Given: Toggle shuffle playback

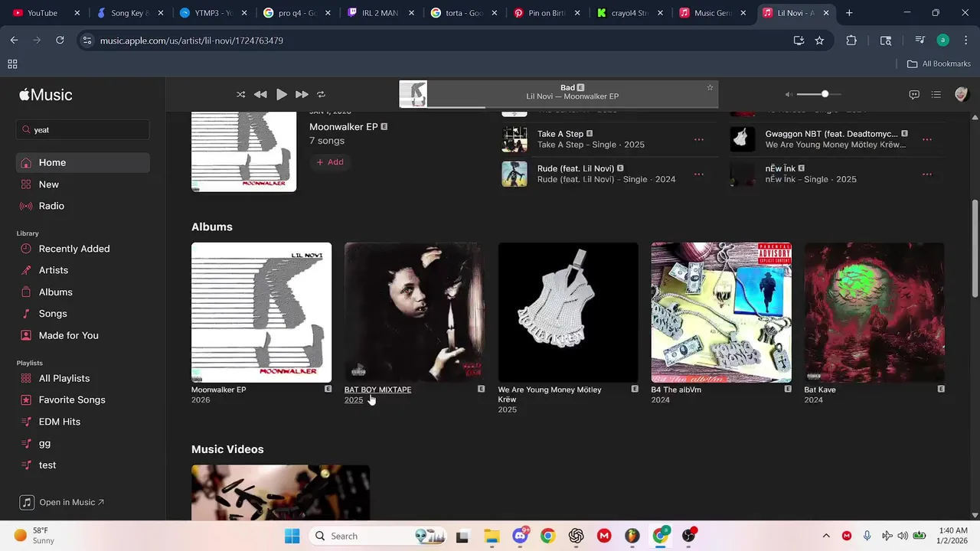Looking at the screenshot, I should (240, 94).
